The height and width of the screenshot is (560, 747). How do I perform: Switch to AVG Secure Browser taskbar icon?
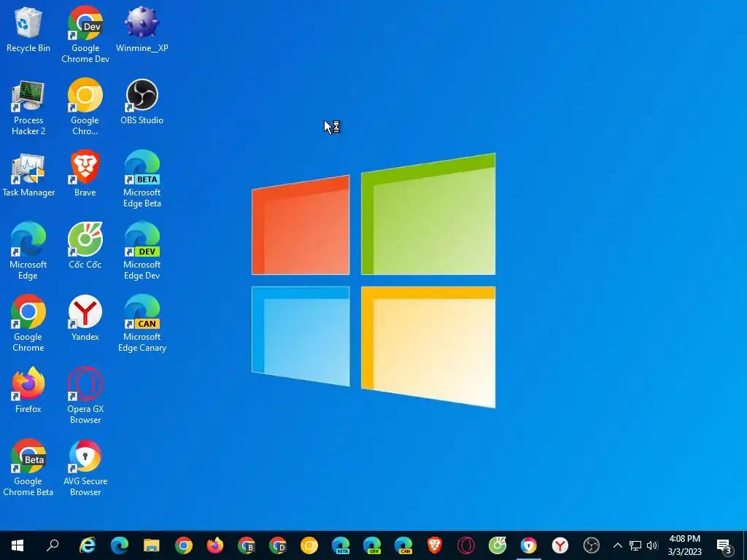coord(529,545)
